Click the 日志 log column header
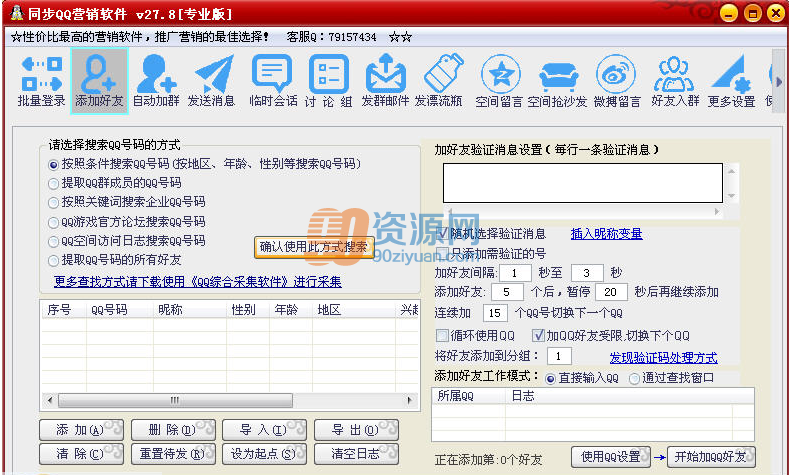 (619, 396)
